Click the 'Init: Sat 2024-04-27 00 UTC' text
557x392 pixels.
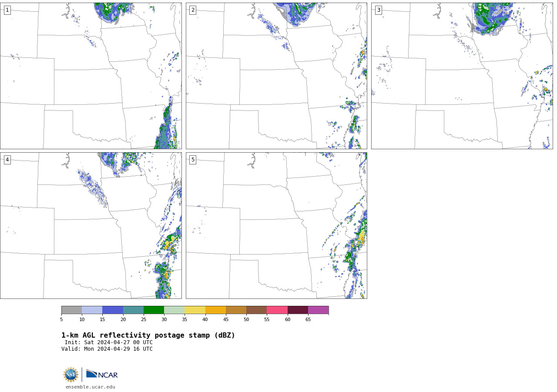[x=109, y=342]
